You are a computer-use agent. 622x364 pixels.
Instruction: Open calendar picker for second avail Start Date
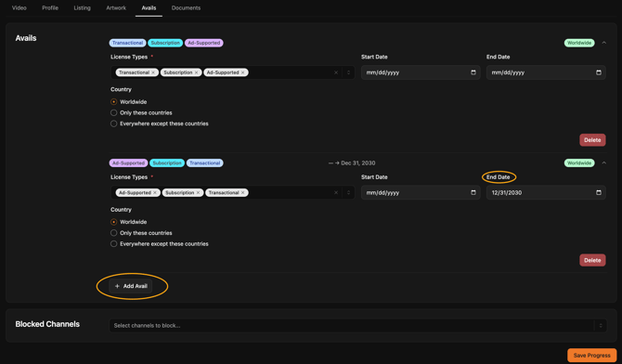click(473, 193)
